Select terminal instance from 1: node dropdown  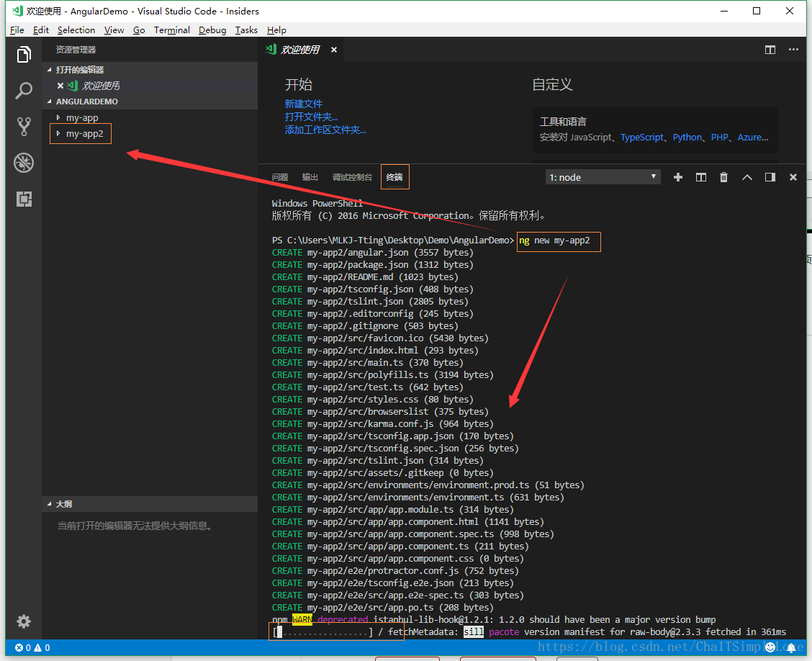tap(603, 177)
